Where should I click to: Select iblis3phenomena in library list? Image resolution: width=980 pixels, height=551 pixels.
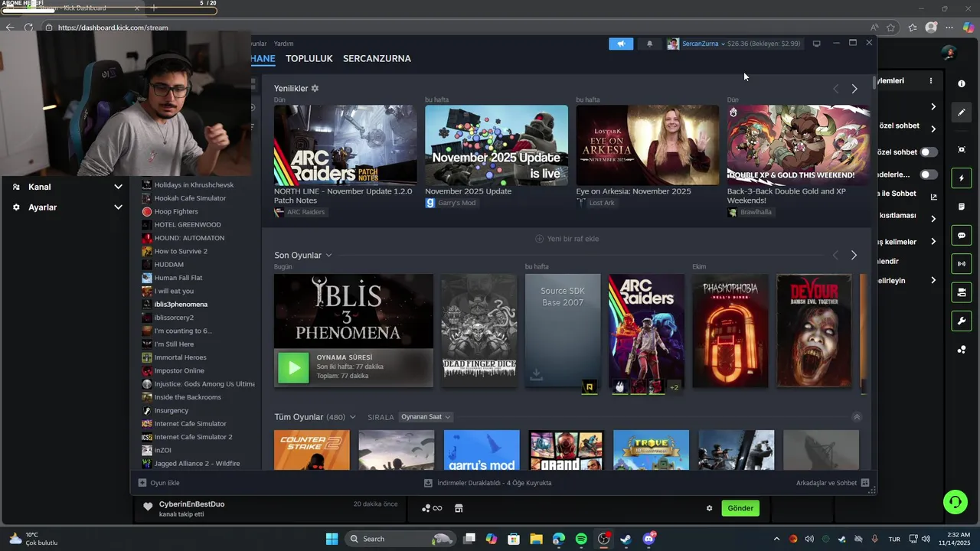coord(181,304)
